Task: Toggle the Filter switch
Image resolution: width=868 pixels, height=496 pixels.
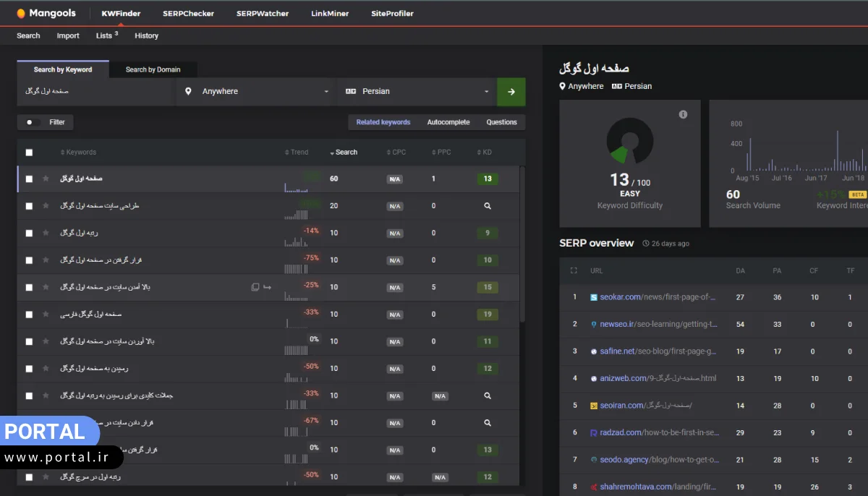Action: [x=31, y=122]
